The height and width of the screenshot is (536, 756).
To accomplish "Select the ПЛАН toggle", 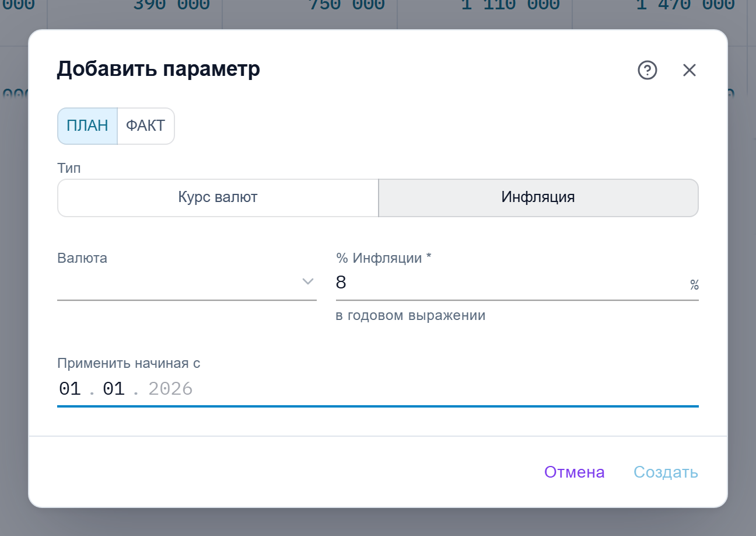I will point(87,126).
